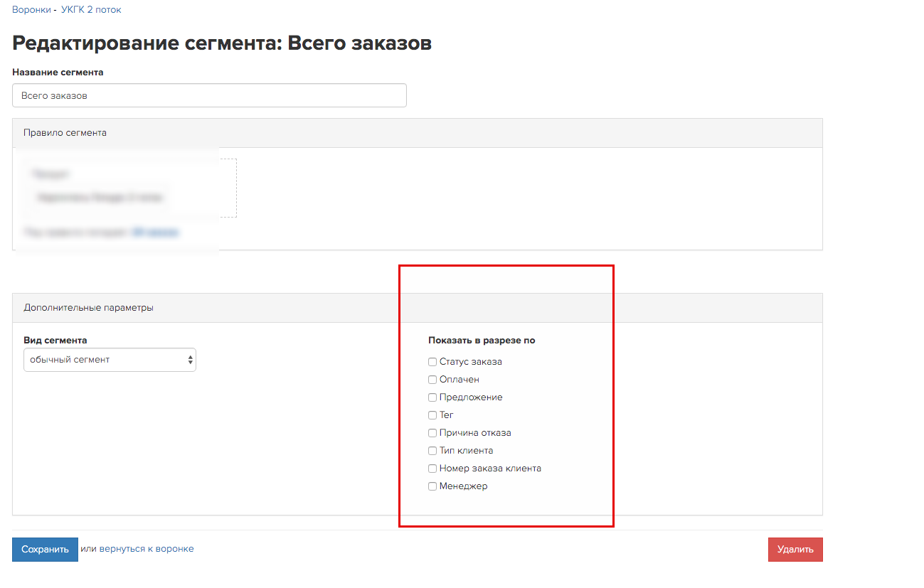Check Номер заказа клиента option
This screenshot has width=924, height=588.
tap(432, 469)
